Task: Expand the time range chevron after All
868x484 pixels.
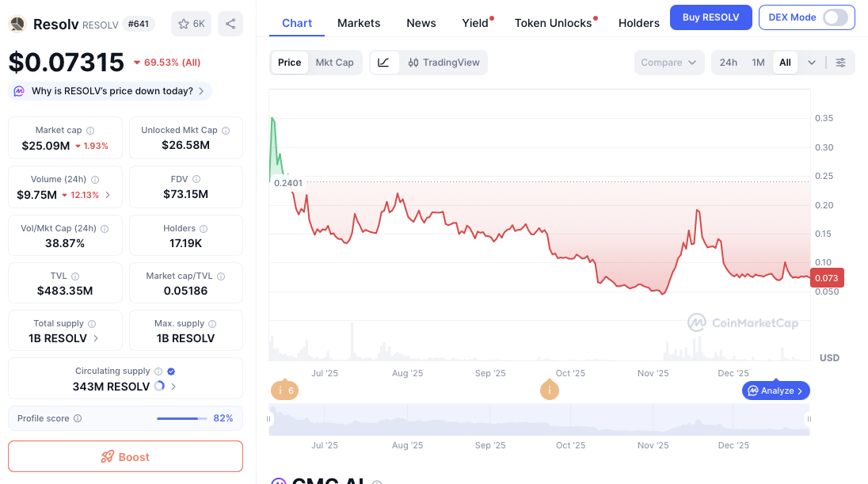Action: tap(812, 63)
